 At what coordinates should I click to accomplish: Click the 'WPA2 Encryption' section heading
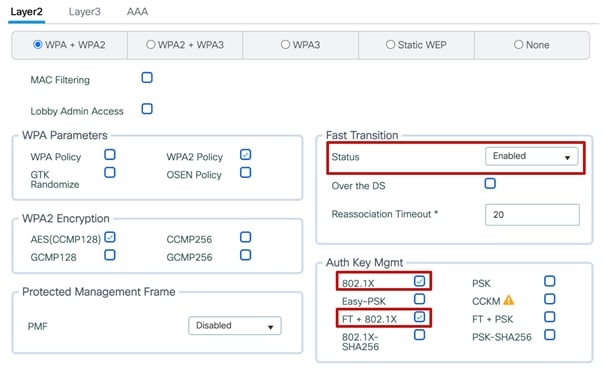[66, 218]
